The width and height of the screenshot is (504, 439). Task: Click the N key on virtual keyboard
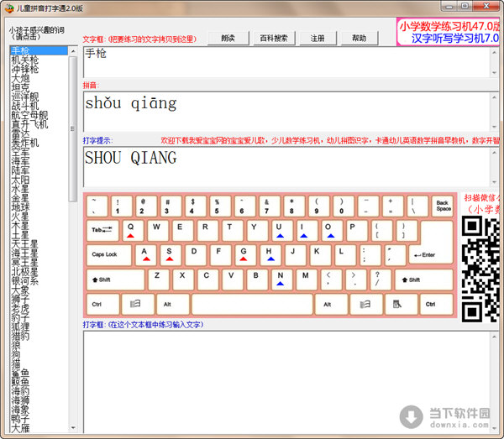281,280
